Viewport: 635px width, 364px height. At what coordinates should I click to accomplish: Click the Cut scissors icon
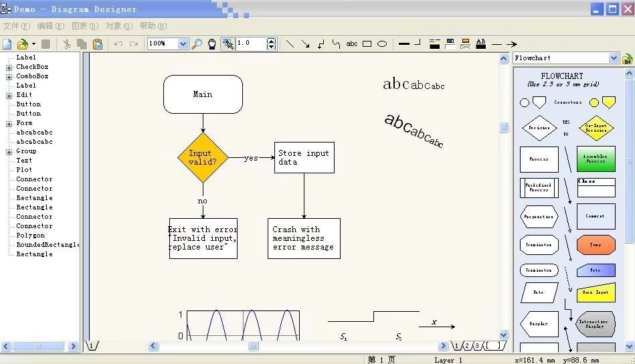67,44
